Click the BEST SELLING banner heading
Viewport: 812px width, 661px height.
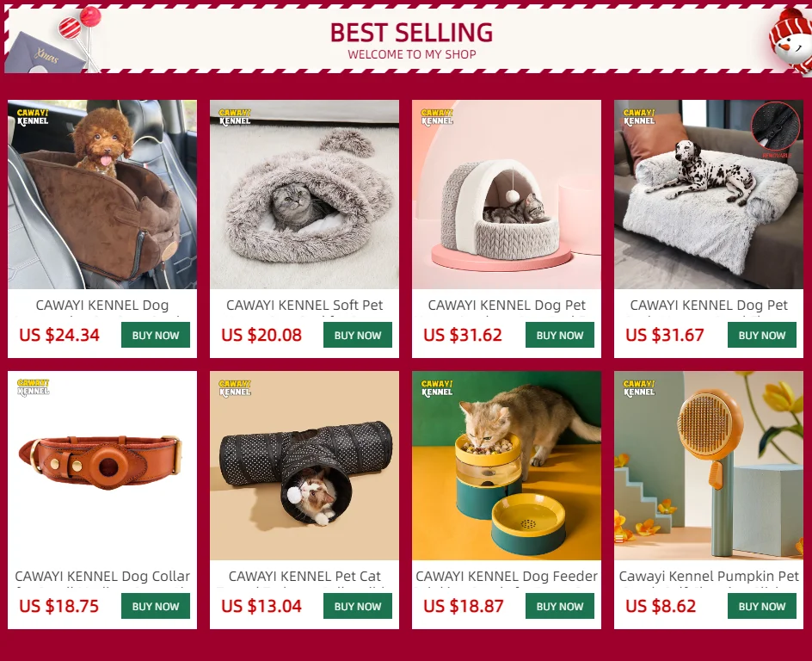pos(412,32)
